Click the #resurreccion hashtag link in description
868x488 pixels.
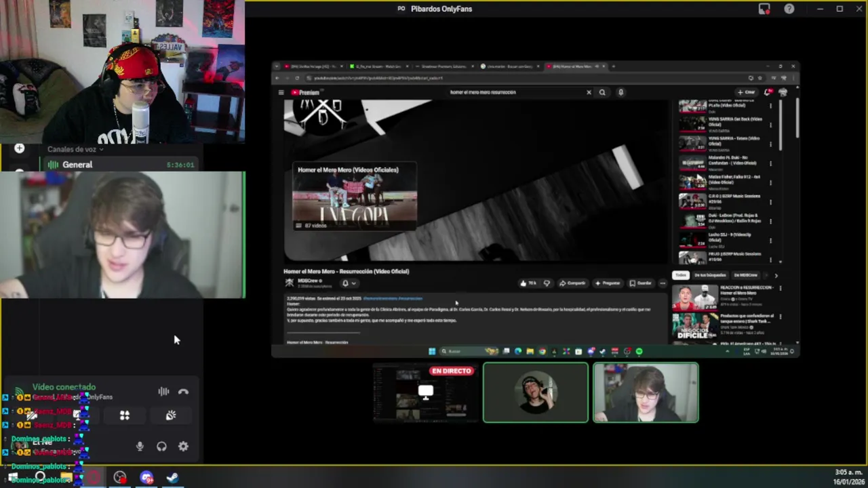(x=410, y=298)
